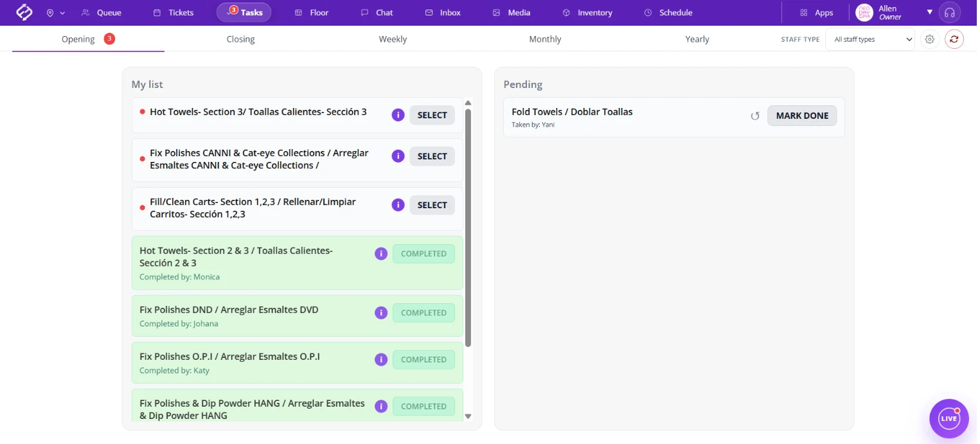Switch to the Closing tab

(x=240, y=39)
